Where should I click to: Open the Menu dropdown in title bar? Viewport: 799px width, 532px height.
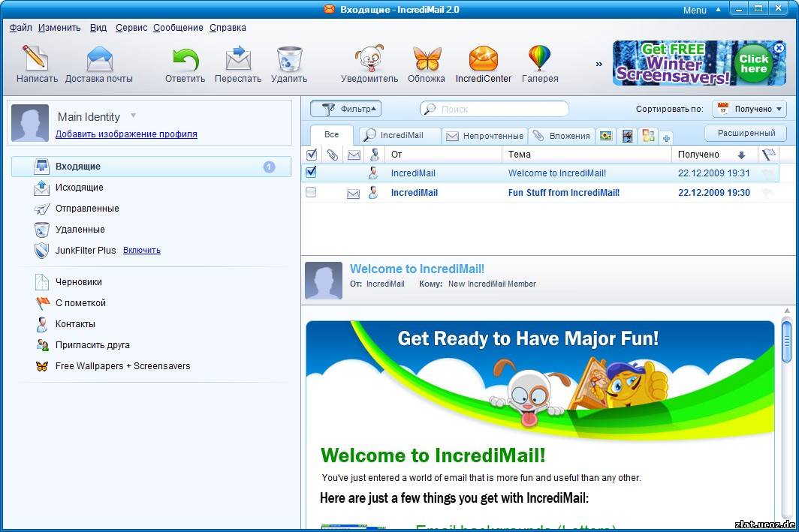click(701, 10)
